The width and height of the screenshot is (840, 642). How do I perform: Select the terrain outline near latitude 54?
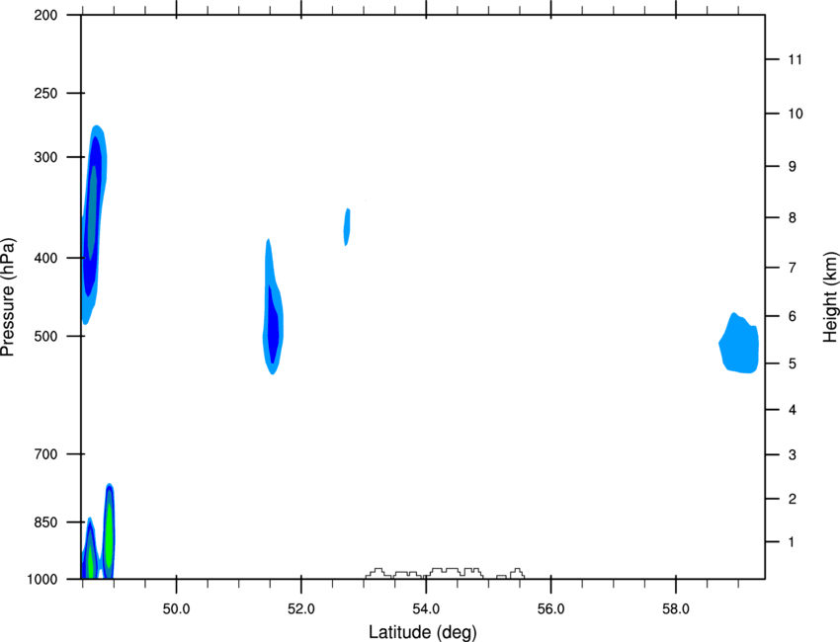pos(445,574)
